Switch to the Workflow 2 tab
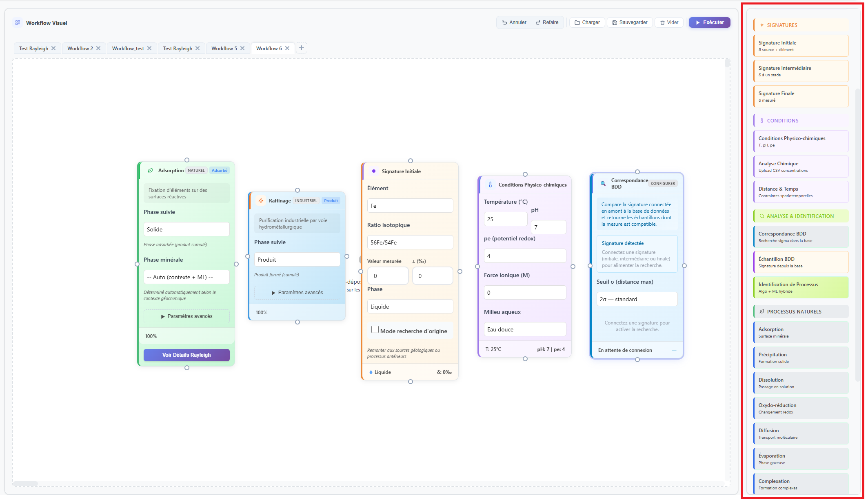 coord(80,49)
